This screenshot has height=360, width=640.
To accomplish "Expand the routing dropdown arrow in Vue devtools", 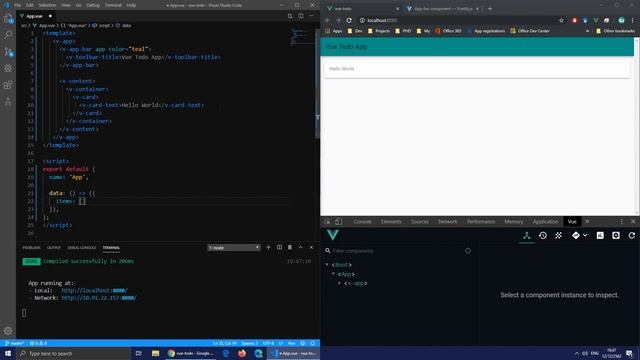I will (x=585, y=236).
